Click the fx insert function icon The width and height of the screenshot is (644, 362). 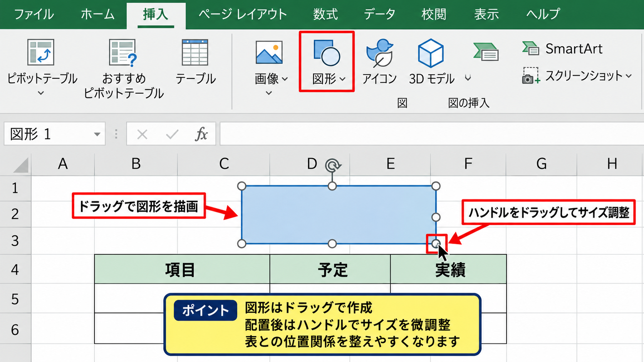pos(201,134)
